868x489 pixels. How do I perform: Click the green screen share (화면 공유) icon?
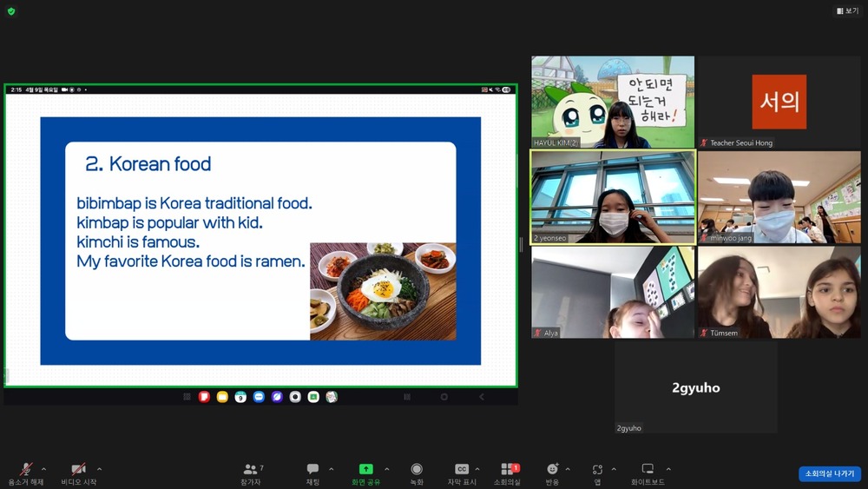coord(365,470)
